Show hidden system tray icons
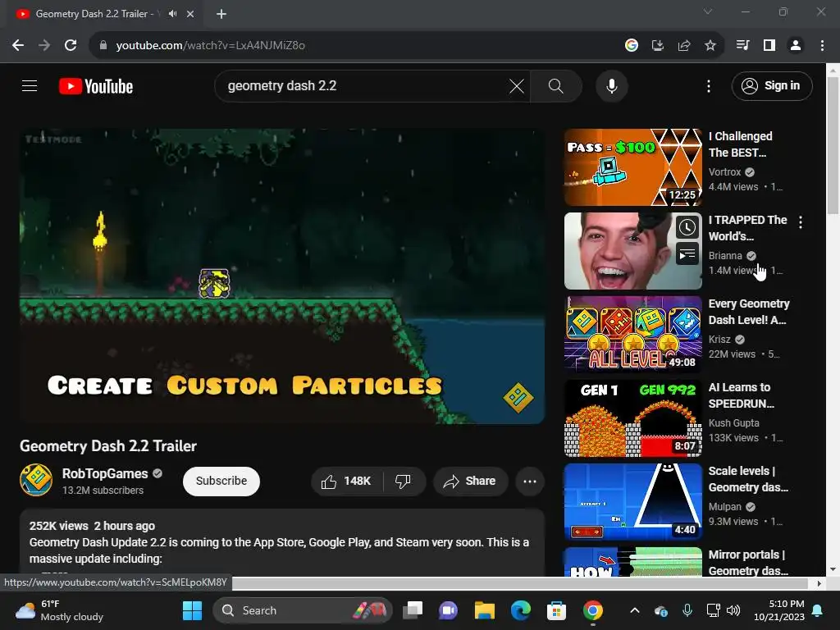This screenshot has height=630, width=840. click(634, 610)
